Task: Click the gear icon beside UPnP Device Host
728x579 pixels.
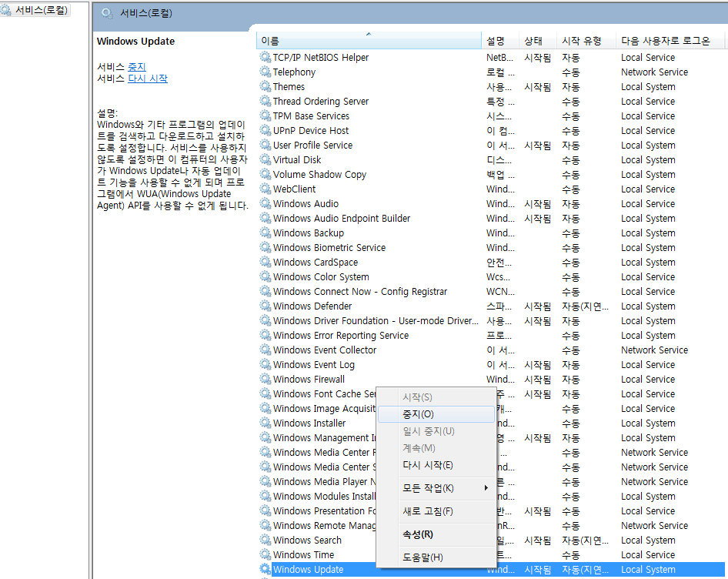Action: click(x=265, y=131)
